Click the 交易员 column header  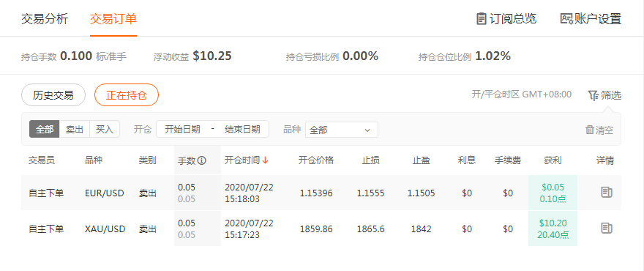point(42,160)
